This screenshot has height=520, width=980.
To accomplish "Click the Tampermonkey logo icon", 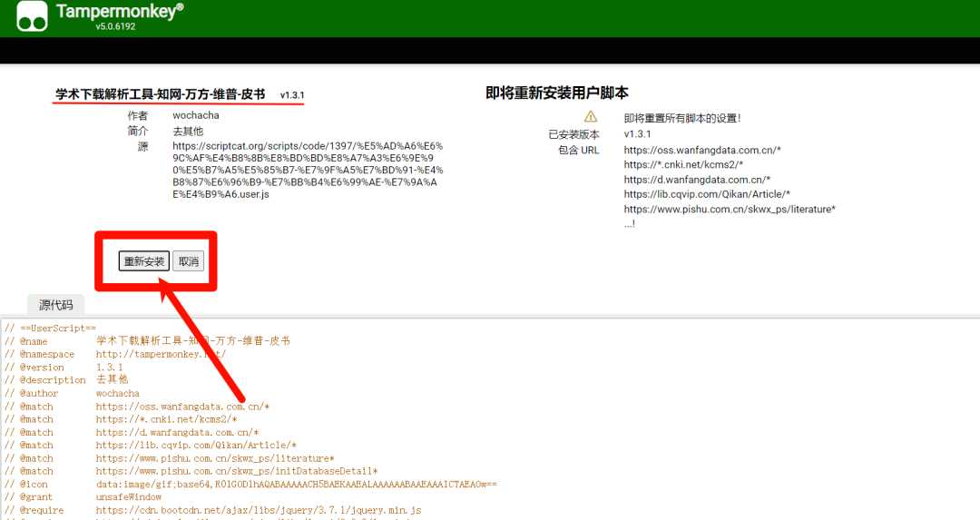I will click(x=32, y=16).
